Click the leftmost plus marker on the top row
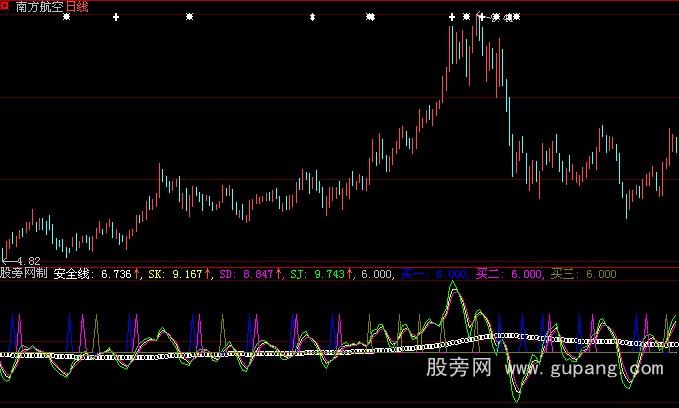The width and height of the screenshot is (679, 408). point(116,17)
